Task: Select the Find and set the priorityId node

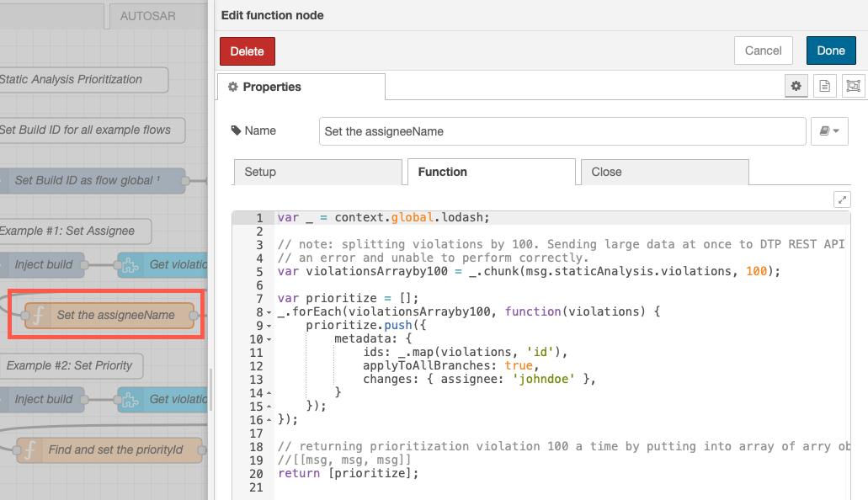Action: click(x=109, y=449)
